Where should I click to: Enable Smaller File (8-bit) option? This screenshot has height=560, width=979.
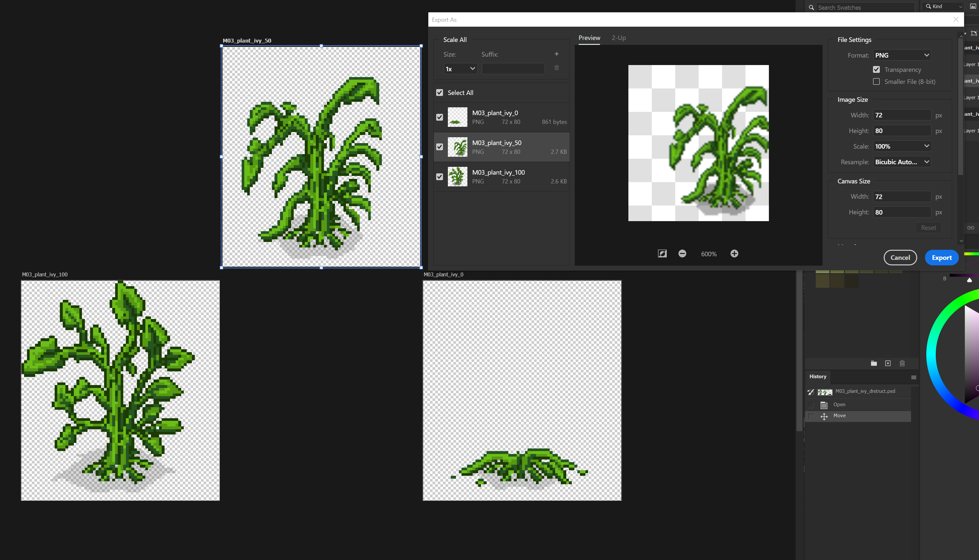(x=876, y=82)
